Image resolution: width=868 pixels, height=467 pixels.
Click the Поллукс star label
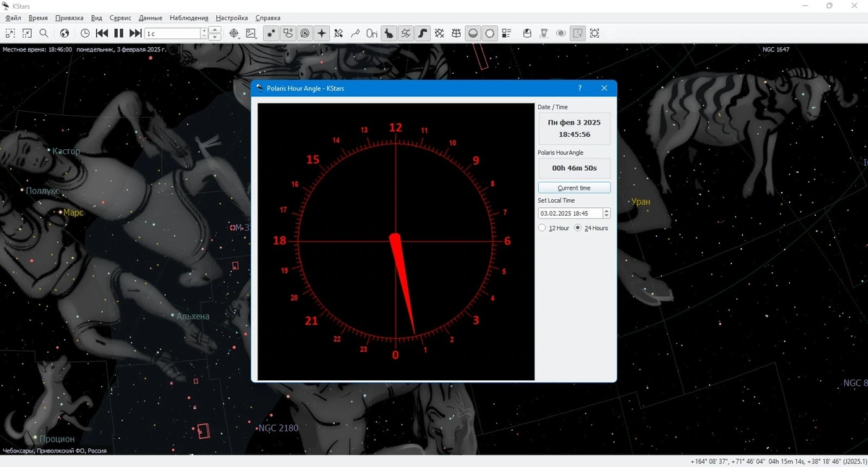(x=43, y=191)
